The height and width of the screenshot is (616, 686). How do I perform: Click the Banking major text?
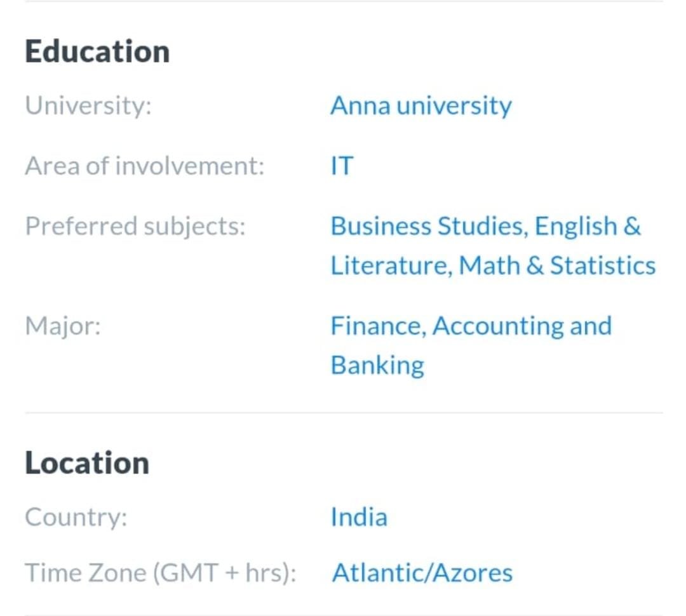(377, 366)
